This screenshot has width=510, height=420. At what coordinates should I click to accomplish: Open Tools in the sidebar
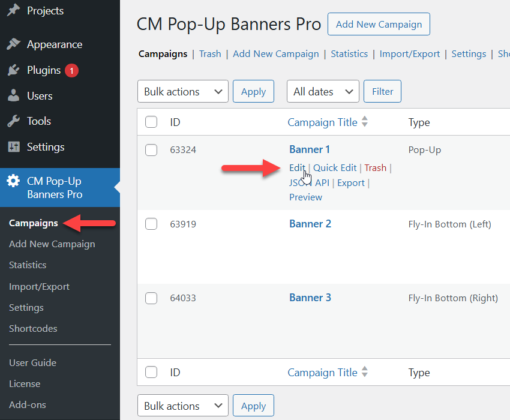[x=39, y=121]
